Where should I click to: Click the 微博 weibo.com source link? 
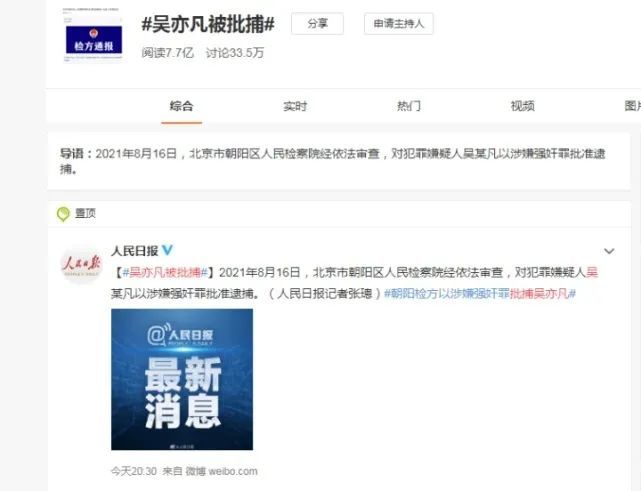222,471
